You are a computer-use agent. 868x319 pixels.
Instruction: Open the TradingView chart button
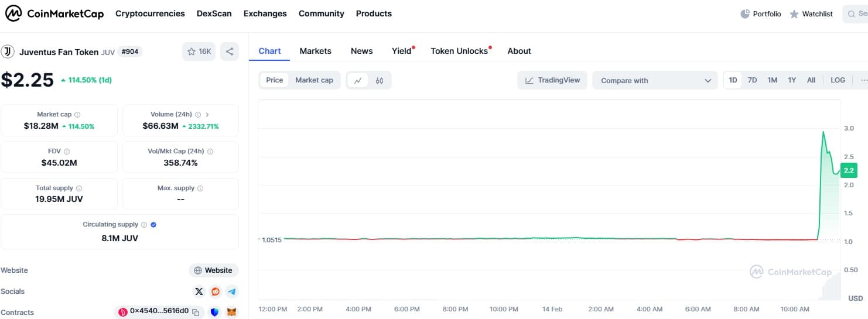(x=552, y=80)
